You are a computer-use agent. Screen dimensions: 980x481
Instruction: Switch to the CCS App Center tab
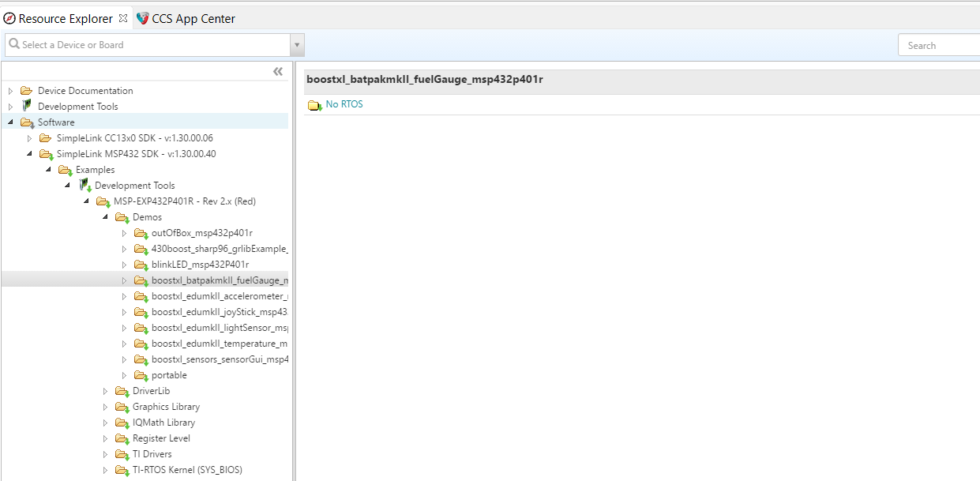coord(186,18)
